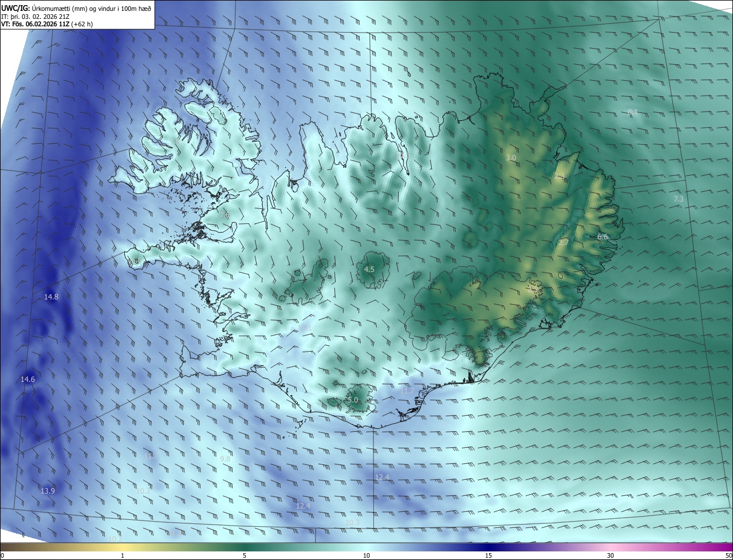Click the 9.8 value label in the southwest sea
The height and width of the screenshot is (560, 733).
[225, 459]
